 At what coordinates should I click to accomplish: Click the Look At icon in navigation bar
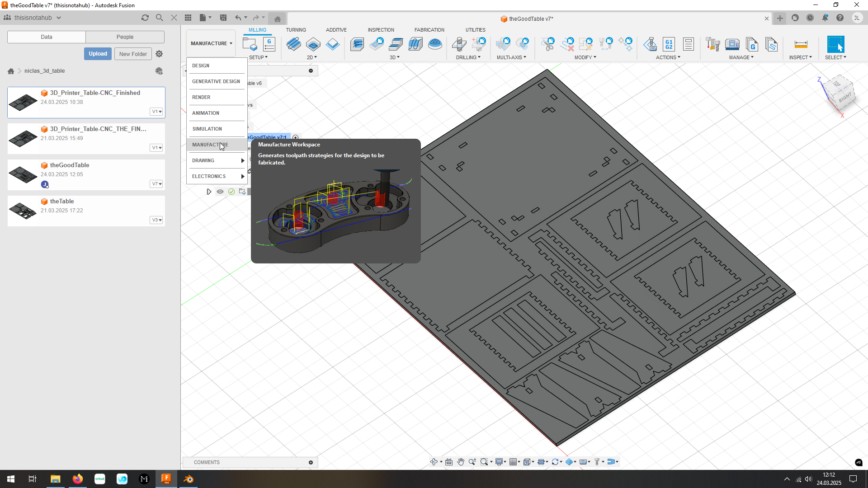tap(449, 462)
